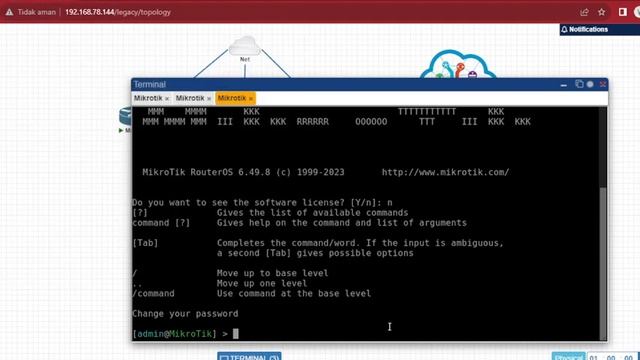This screenshot has height=360, width=640.
Task: Click the round dot icon in Terminal title bar
Action: [x=590, y=84]
